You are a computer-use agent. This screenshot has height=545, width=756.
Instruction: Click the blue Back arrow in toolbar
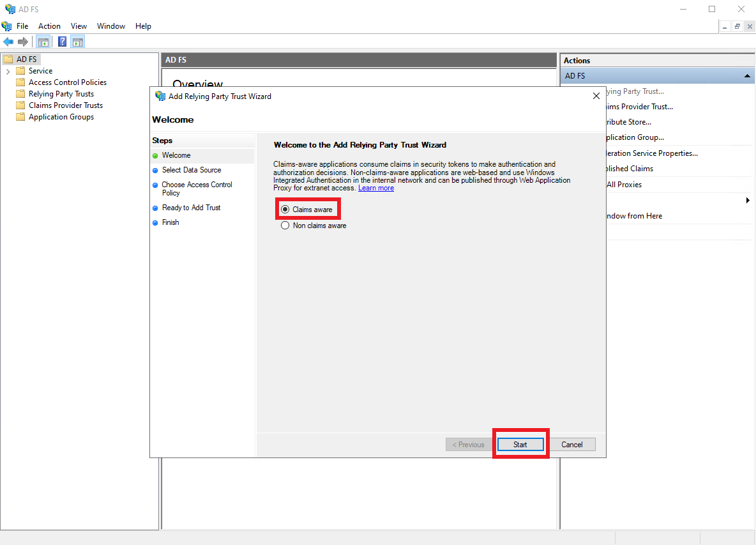pyautogui.click(x=8, y=42)
